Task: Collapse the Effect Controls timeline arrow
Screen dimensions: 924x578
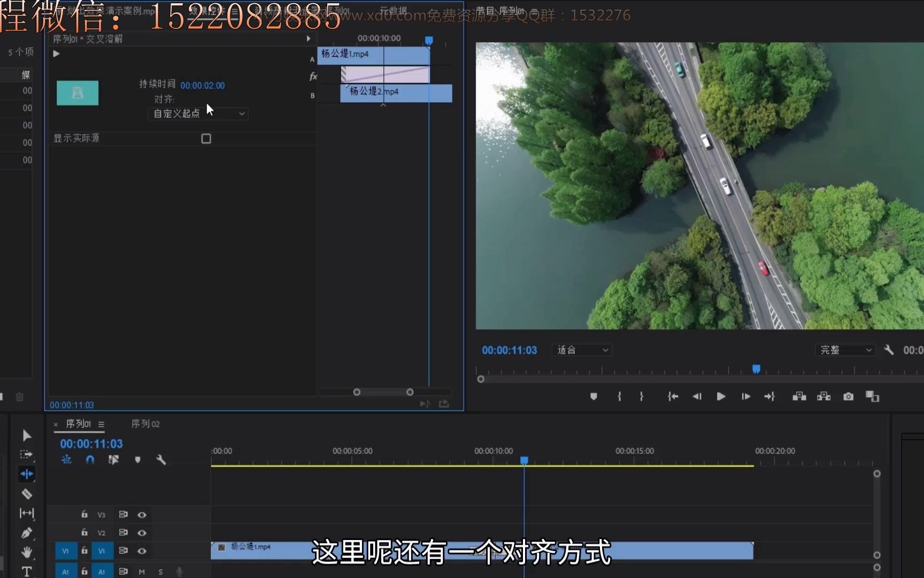Action: point(309,39)
